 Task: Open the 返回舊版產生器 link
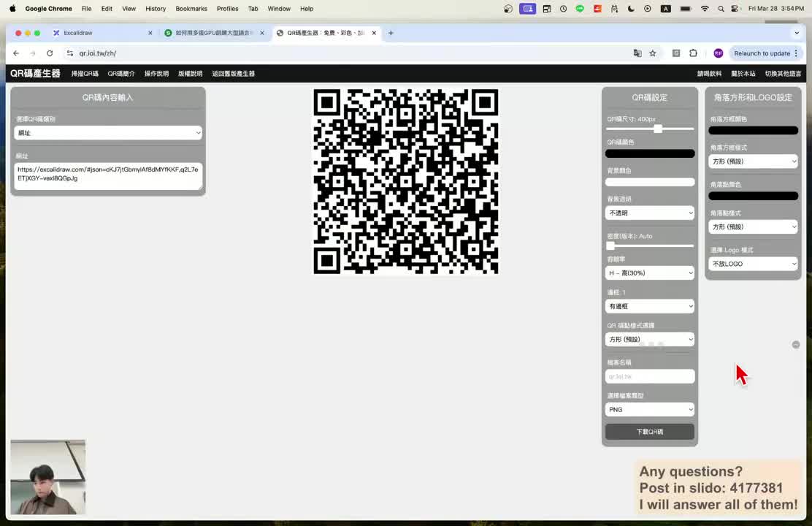point(234,74)
